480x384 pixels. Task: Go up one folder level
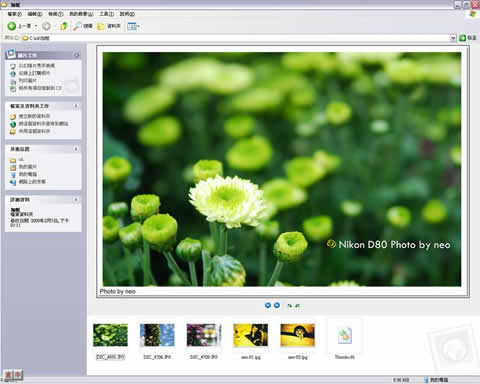(x=64, y=26)
